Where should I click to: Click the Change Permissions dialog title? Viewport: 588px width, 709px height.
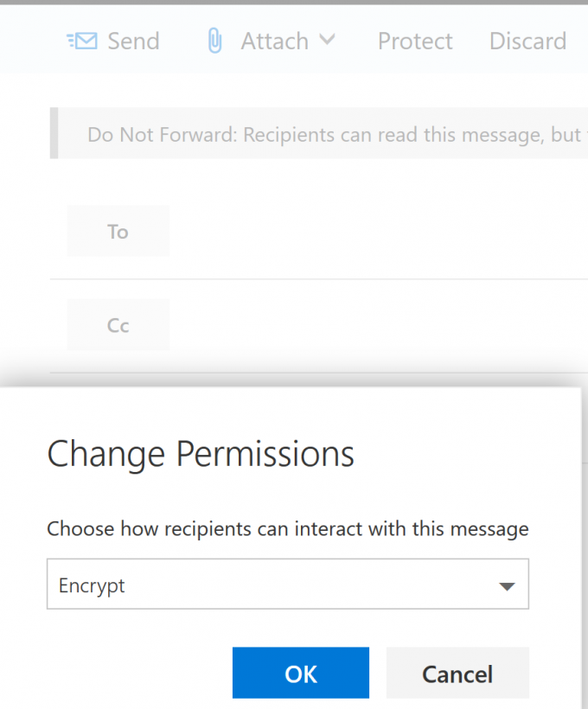coord(201,453)
